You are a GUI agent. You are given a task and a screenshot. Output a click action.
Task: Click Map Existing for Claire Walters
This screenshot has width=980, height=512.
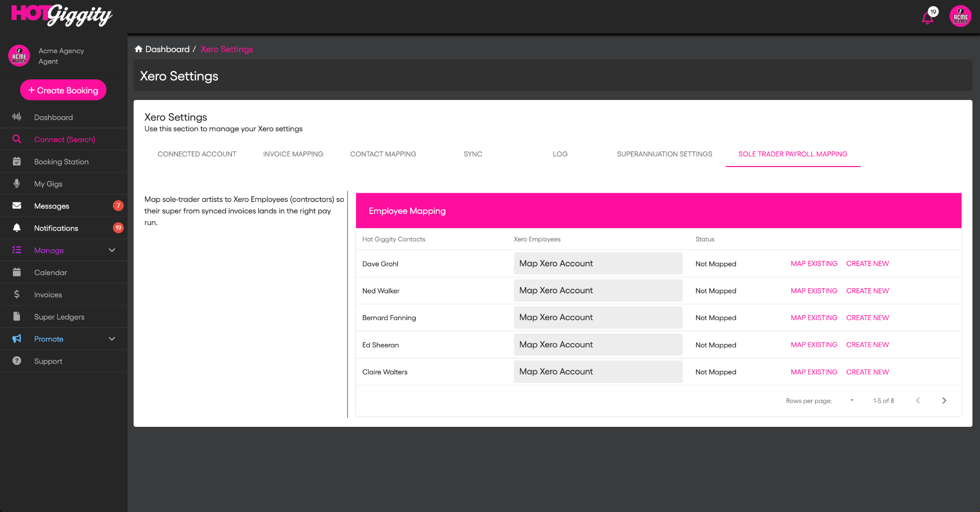tap(814, 372)
